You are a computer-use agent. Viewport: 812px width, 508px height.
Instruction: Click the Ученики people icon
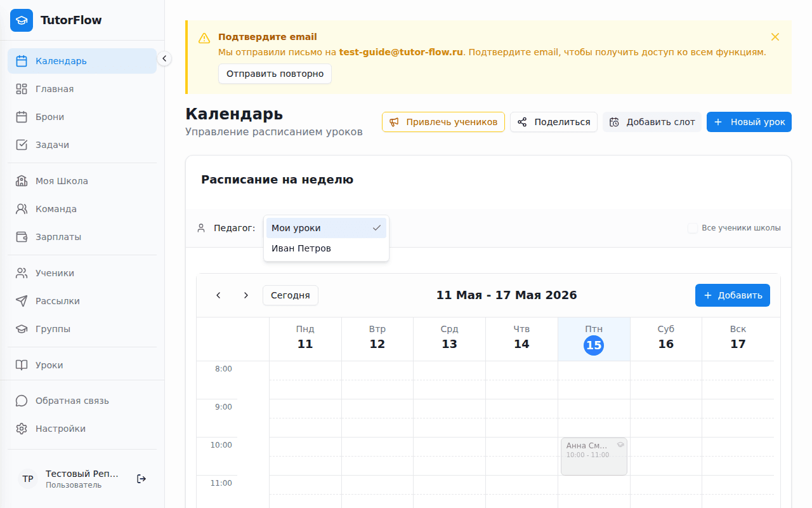point(22,273)
